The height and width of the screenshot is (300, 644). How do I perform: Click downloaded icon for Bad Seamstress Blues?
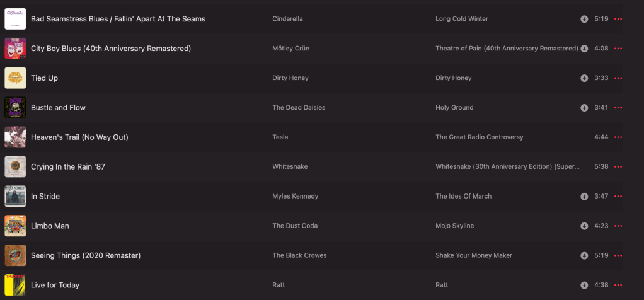(584, 19)
